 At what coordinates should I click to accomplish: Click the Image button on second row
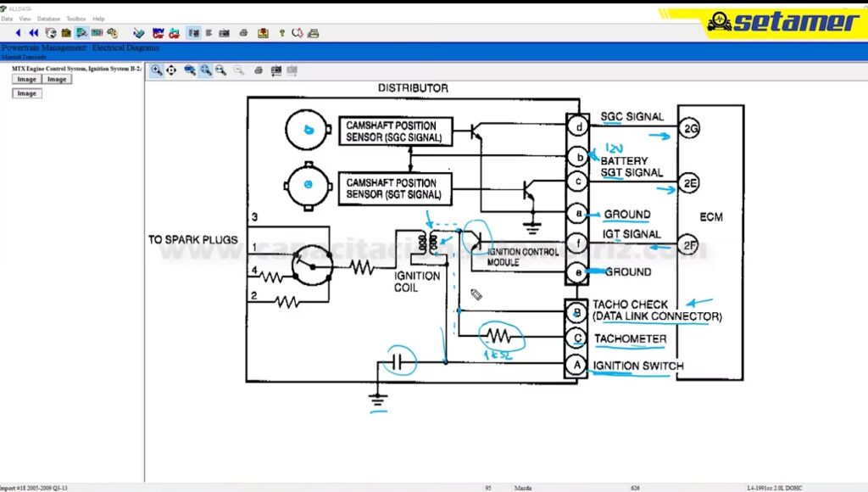[27, 93]
